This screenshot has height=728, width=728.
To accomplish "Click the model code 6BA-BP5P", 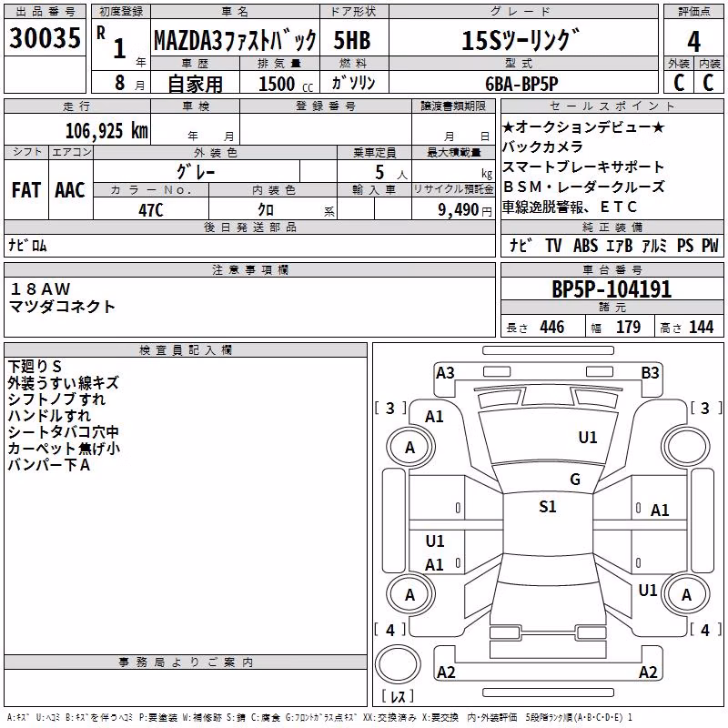I will click(x=521, y=84).
